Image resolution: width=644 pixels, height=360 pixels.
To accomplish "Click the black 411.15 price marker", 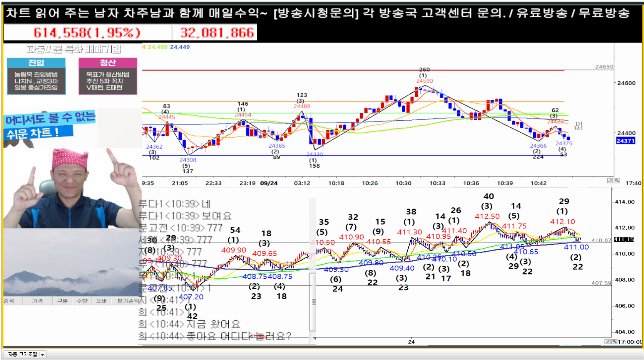I will pos(624,240).
